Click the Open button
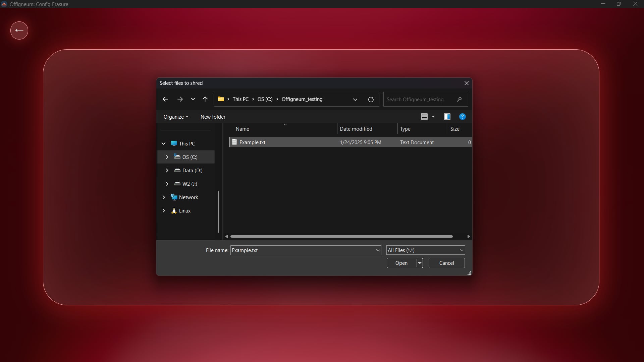The height and width of the screenshot is (362, 644). pos(401,263)
